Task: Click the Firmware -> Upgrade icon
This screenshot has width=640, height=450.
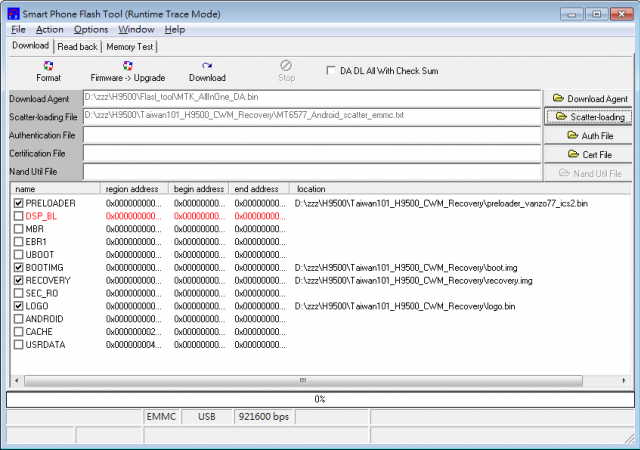Action: (128, 66)
